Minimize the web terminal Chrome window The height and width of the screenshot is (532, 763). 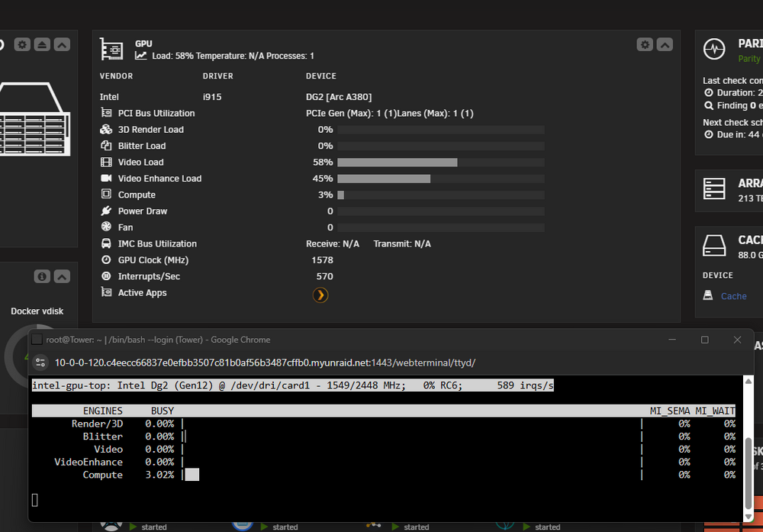[672, 340]
